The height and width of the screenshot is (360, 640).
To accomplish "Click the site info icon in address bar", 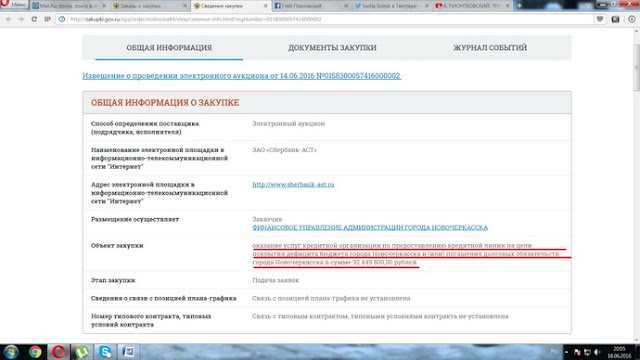I will [x=62, y=19].
